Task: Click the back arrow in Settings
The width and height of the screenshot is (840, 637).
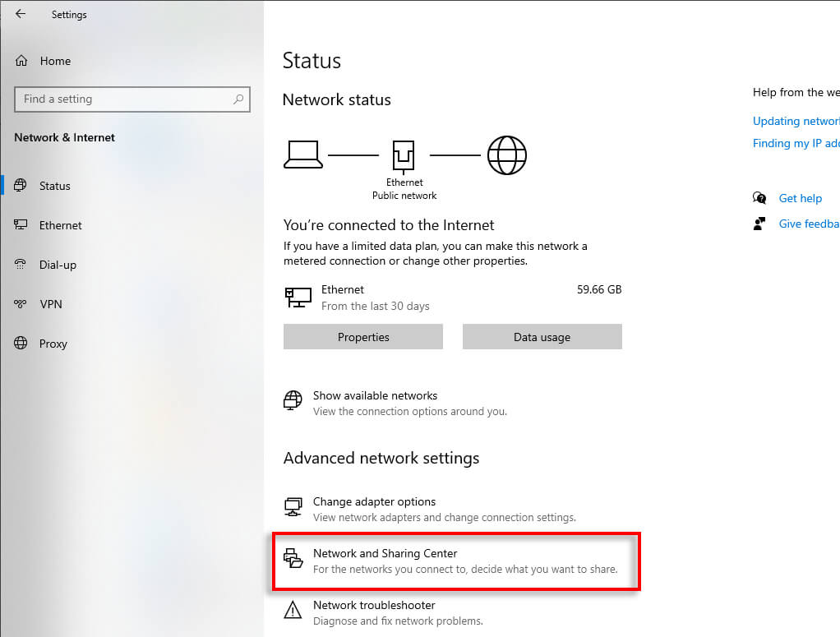Action: pyautogui.click(x=21, y=14)
